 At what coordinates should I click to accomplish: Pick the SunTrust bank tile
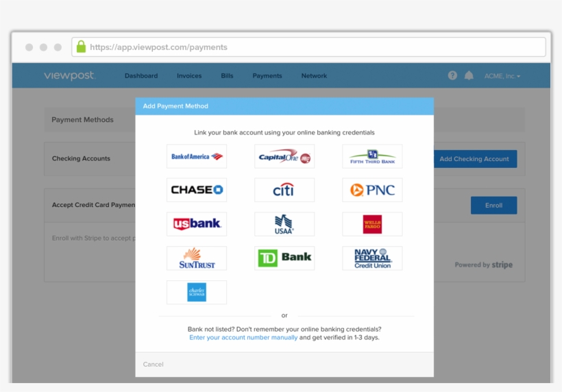(197, 258)
